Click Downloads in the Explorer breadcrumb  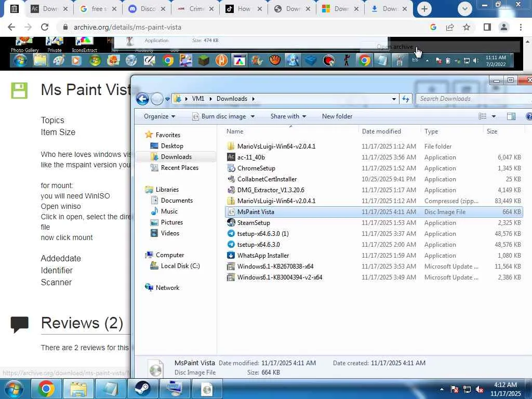pyautogui.click(x=232, y=99)
